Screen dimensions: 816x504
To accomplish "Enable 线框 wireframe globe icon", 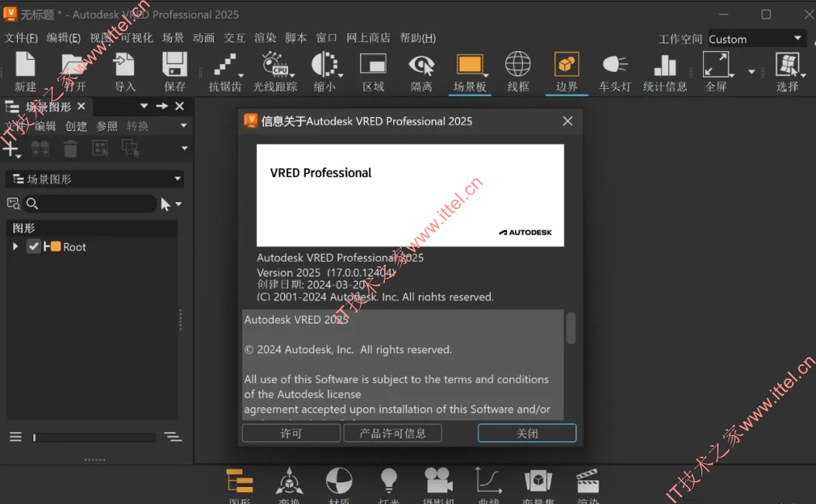I will coord(518,64).
